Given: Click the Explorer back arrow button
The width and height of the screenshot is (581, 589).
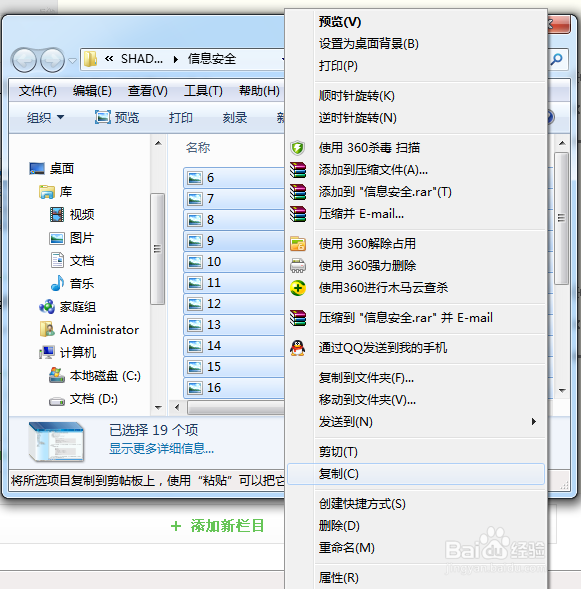Looking at the screenshot, I should pos(24,60).
